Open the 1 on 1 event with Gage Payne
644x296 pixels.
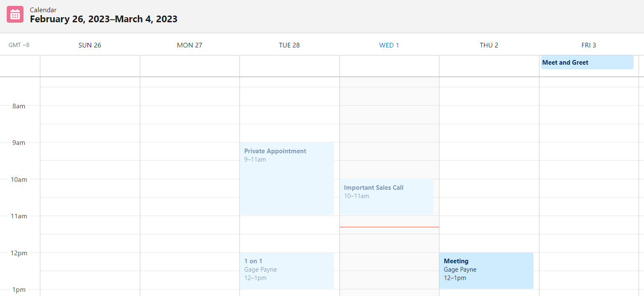click(x=287, y=270)
